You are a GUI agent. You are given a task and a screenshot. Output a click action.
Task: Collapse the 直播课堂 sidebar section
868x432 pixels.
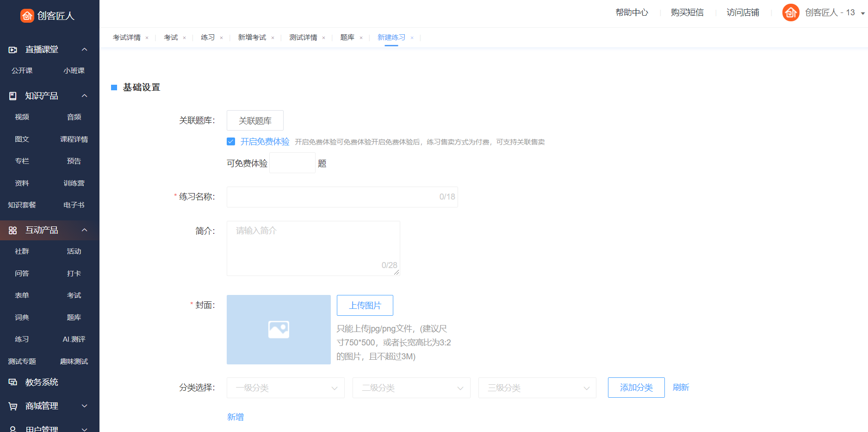[84, 50]
